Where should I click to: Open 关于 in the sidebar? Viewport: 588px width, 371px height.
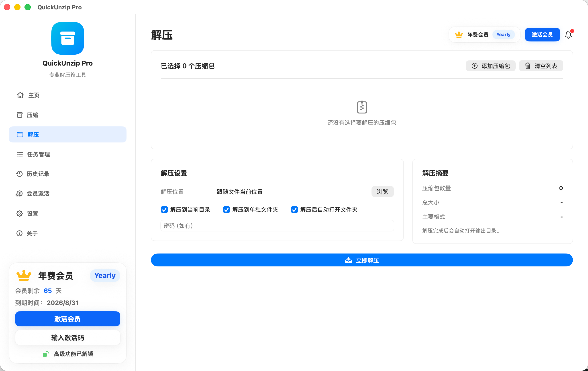click(x=68, y=233)
